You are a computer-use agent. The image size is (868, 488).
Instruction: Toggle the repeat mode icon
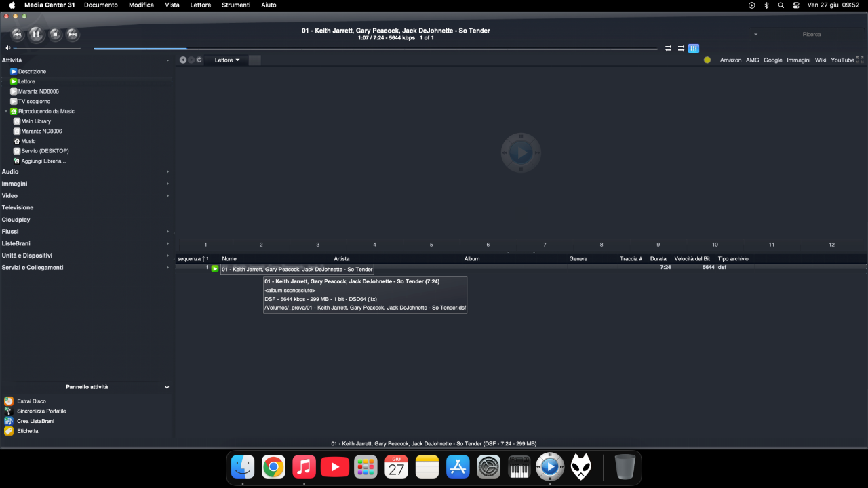point(668,48)
